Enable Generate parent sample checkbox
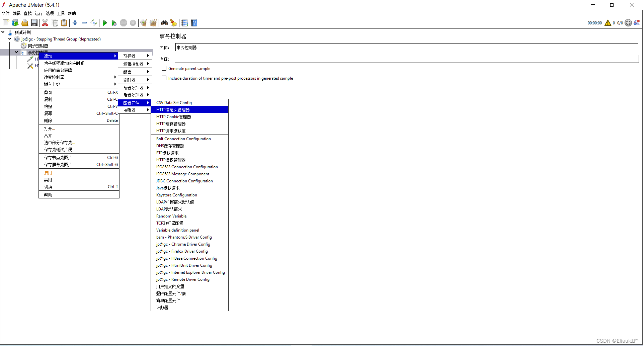Viewport: 644px width, 346px height. tap(164, 68)
